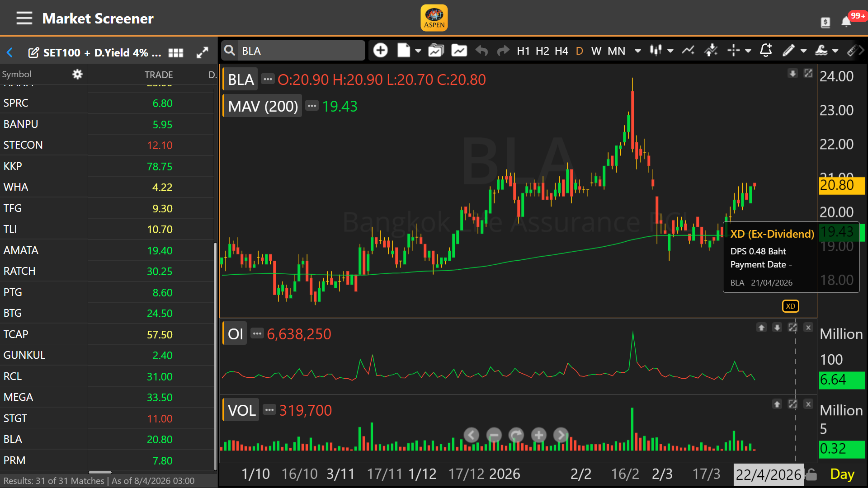This screenshot has height=488, width=868.
Task: Click the add alert bell icon
Action: 766,51
